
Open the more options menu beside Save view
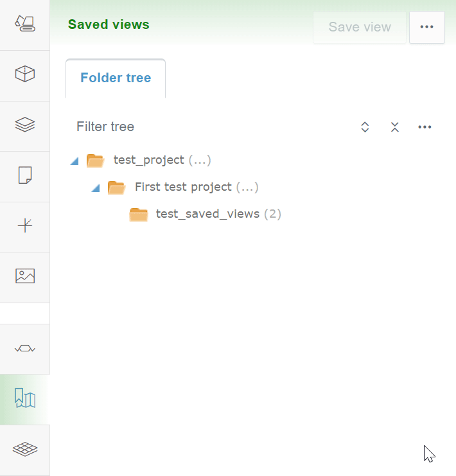(426, 27)
